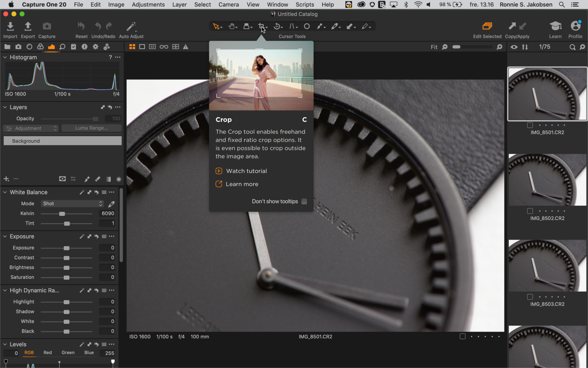Tick the checkbox under IMG_8501.CR2 thumbnail

(x=530, y=125)
